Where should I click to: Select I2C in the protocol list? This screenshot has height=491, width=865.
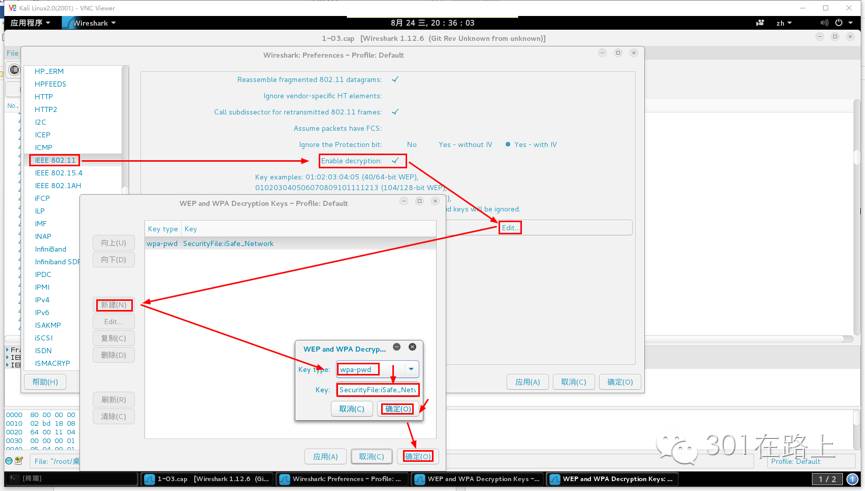40,122
